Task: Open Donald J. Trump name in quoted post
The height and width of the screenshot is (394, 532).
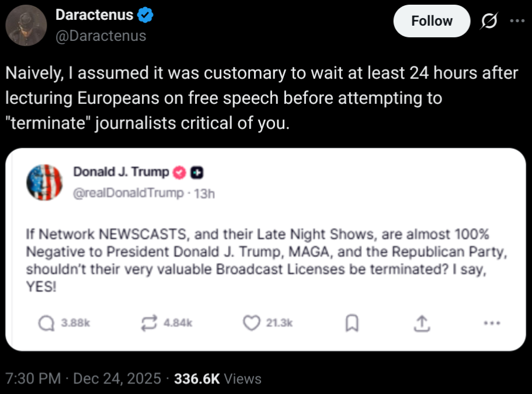Action: 121,172
